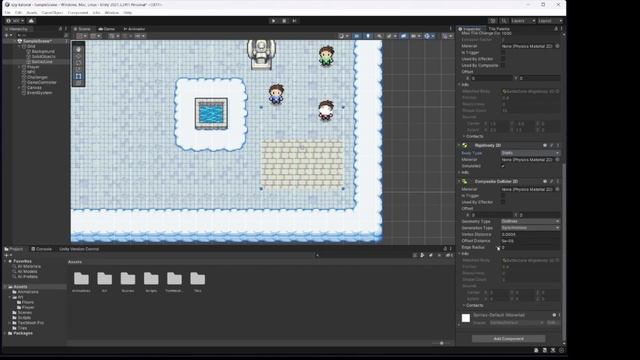The height and width of the screenshot is (360, 640).
Task: Select the Transform tool in Scene toolbar
Action: 78,82
